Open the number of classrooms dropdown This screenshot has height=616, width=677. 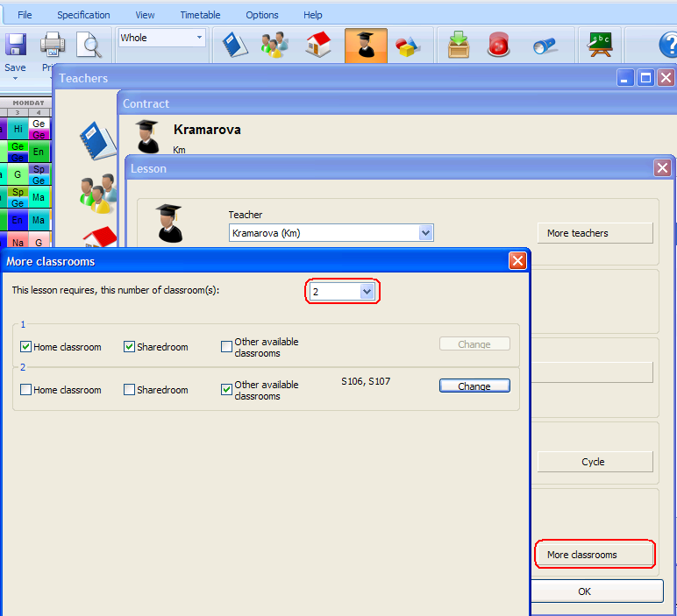[367, 292]
